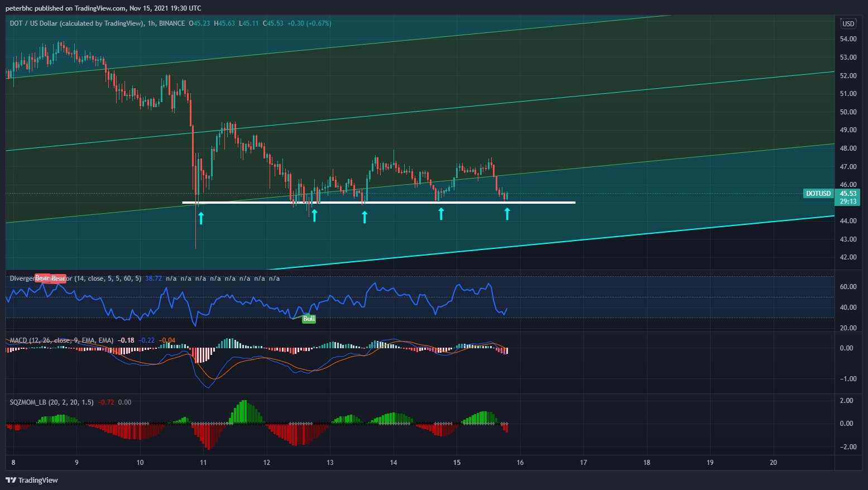Image resolution: width=868 pixels, height=490 pixels.
Task: Click the 50.00 price axis label
Action: pyautogui.click(x=848, y=112)
